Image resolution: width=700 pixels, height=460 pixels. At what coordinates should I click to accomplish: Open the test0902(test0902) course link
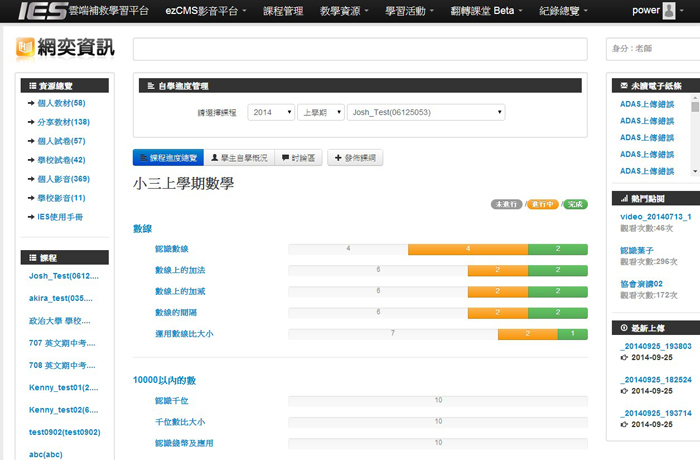65,432
